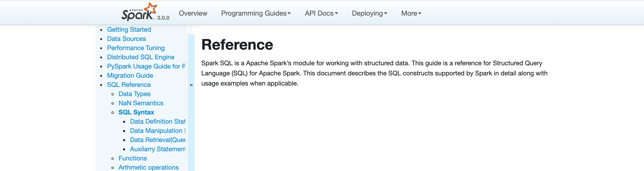
Task: Open the Overview page
Action: coord(193,13)
